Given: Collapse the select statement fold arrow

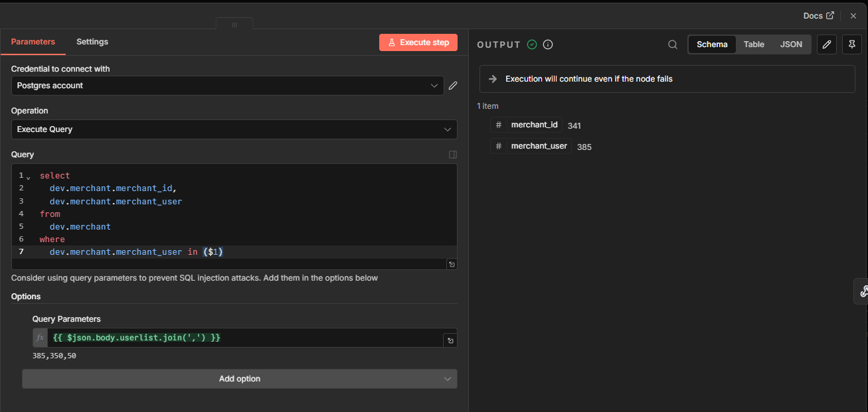Looking at the screenshot, I should pos(29,177).
